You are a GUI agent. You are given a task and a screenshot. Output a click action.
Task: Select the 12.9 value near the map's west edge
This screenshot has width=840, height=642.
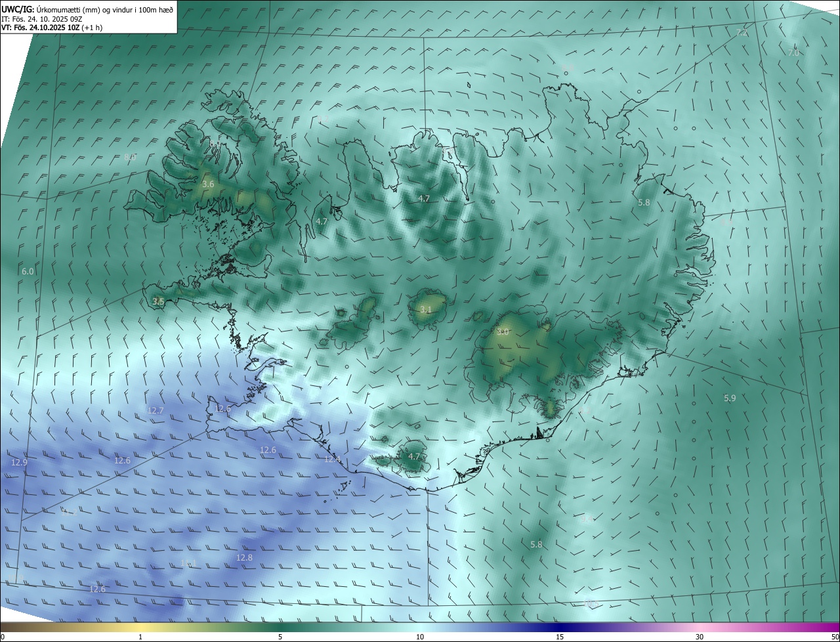click(x=19, y=462)
